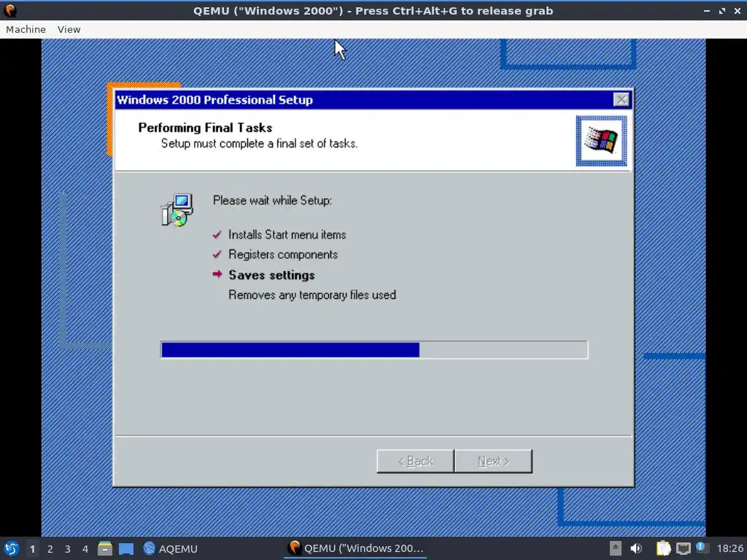Click the show desktop taskbar icon
Viewport: 747px width, 560px height.
click(126, 548)
